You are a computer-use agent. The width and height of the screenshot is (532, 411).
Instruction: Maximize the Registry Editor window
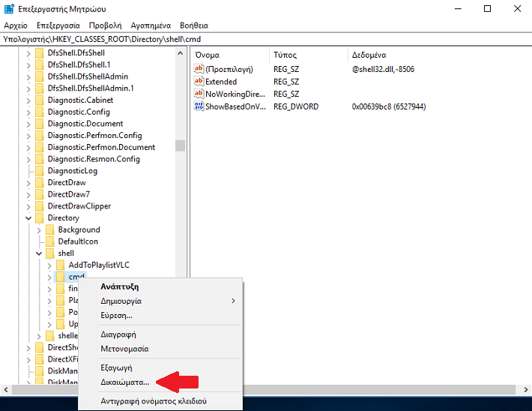point(487,9)
